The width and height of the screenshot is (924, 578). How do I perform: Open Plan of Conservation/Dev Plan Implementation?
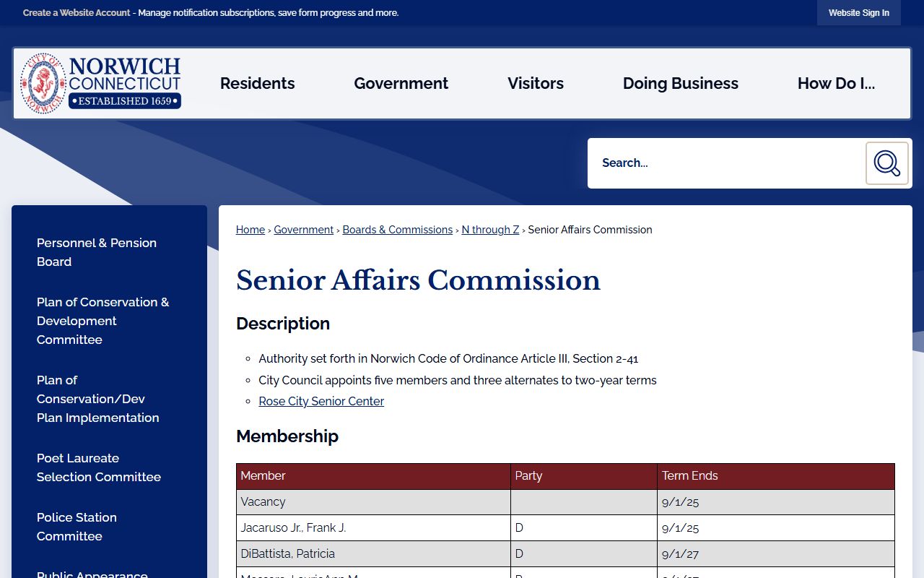pos(97,399)
